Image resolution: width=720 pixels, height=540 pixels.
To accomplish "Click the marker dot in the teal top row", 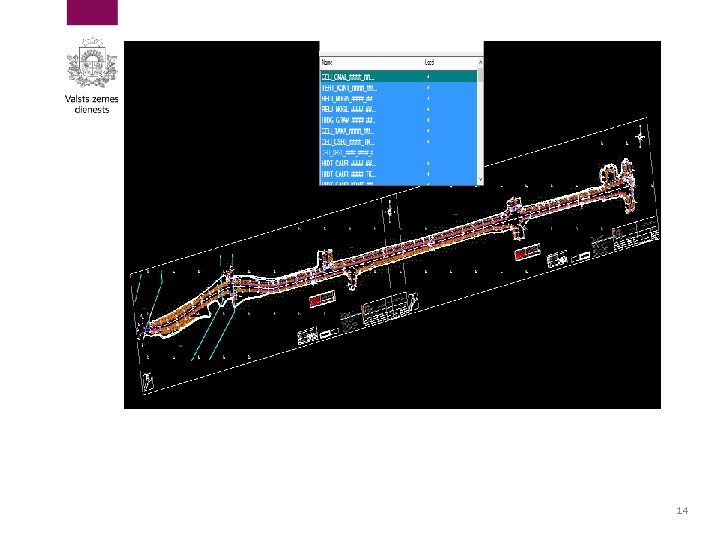I will pyautogui.click(x=428, y=77).
